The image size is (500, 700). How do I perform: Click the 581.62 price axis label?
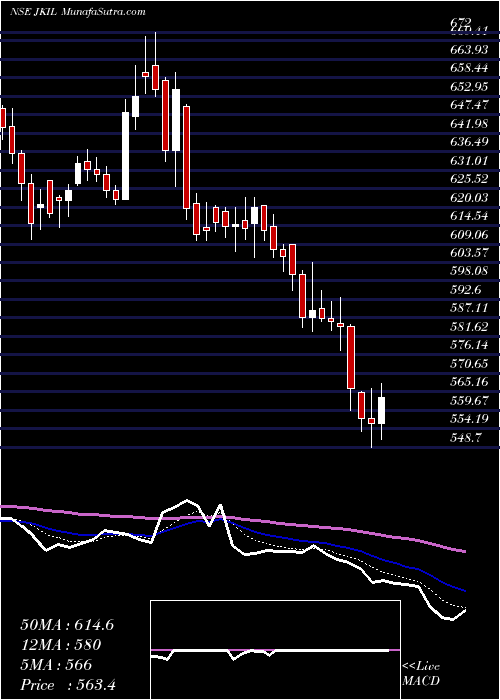[469, 327]
